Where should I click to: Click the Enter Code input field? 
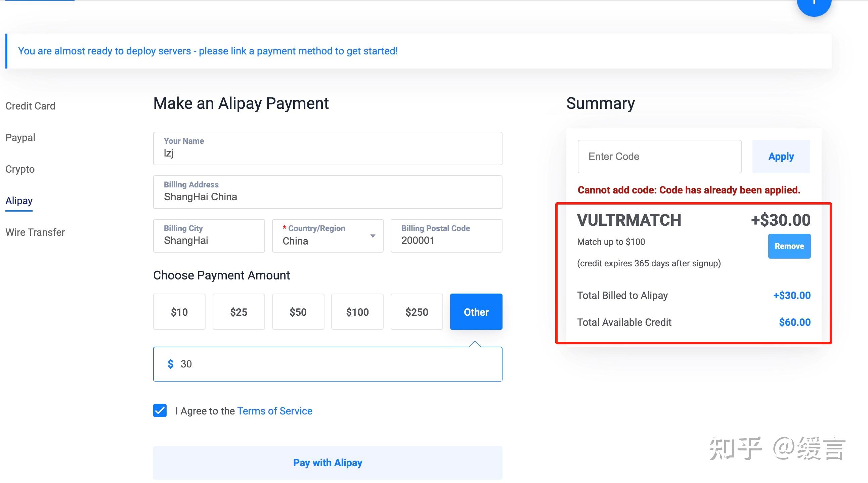(659, 157)
